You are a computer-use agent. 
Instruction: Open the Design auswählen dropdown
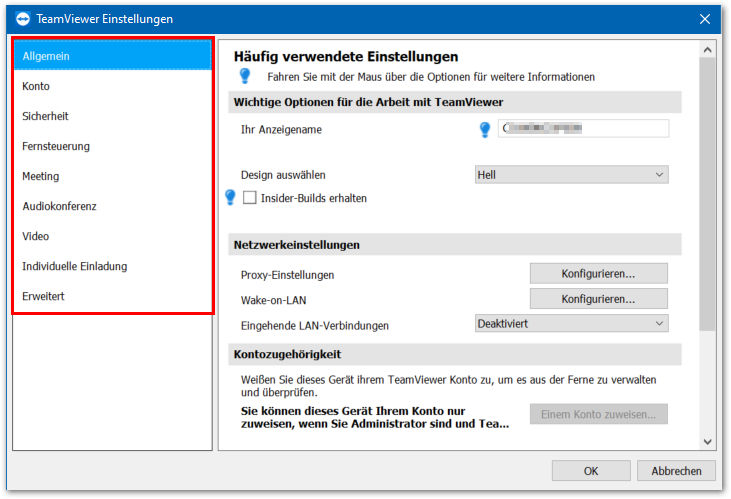click(x=572, y=174)
